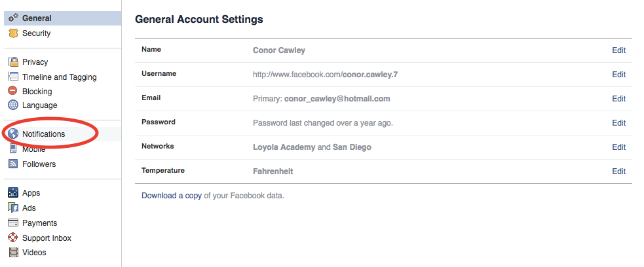Image resolution: width=644 pixels, height=267 pixels.
Task: Go to Apps settings section
Action: point(31,193)
